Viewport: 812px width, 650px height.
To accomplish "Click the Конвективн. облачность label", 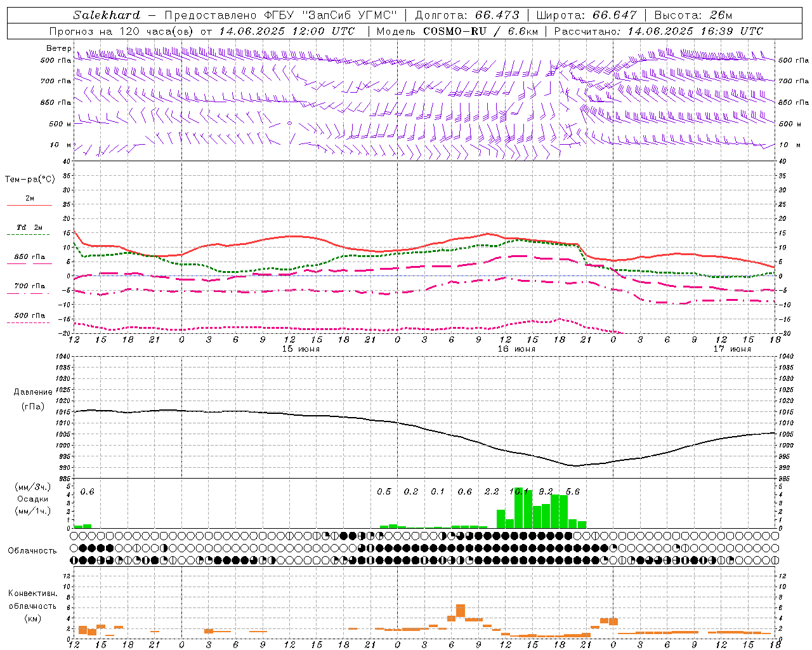I will [32, 600].
